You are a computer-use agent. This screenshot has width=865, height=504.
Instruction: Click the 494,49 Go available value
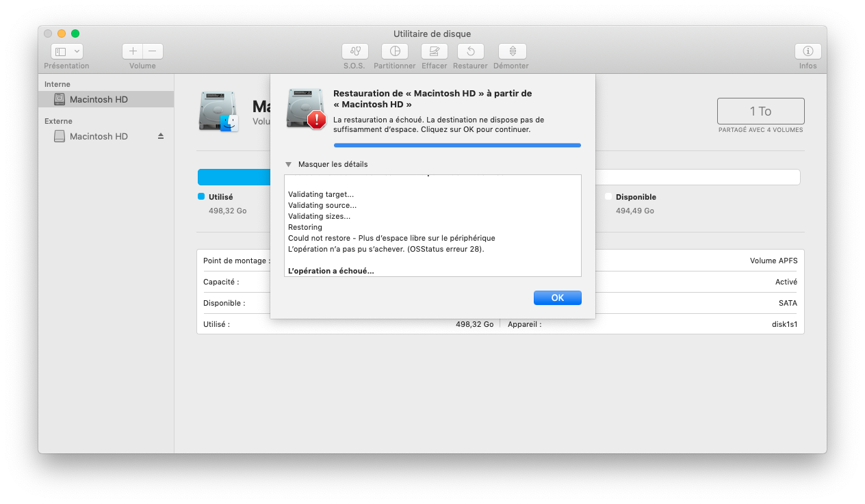tap(634, 211)
